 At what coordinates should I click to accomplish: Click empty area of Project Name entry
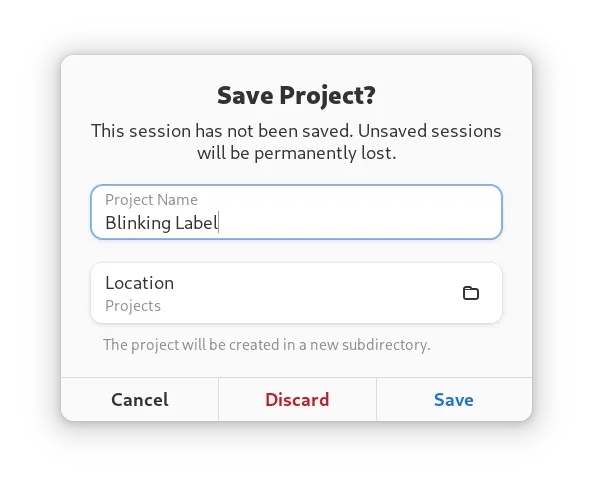click(359, 222)
